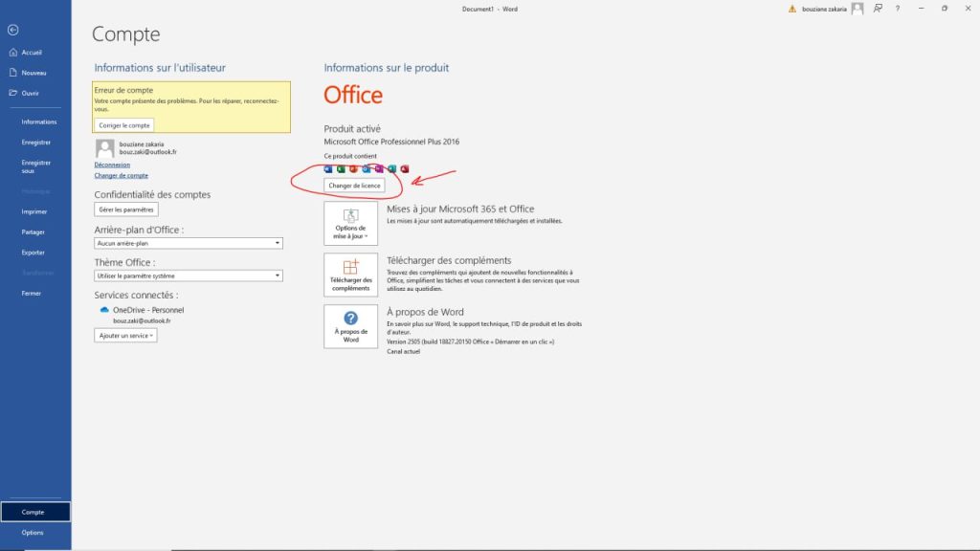
Task: Select the Compte item in sidebar
Action: click(35, 513)
